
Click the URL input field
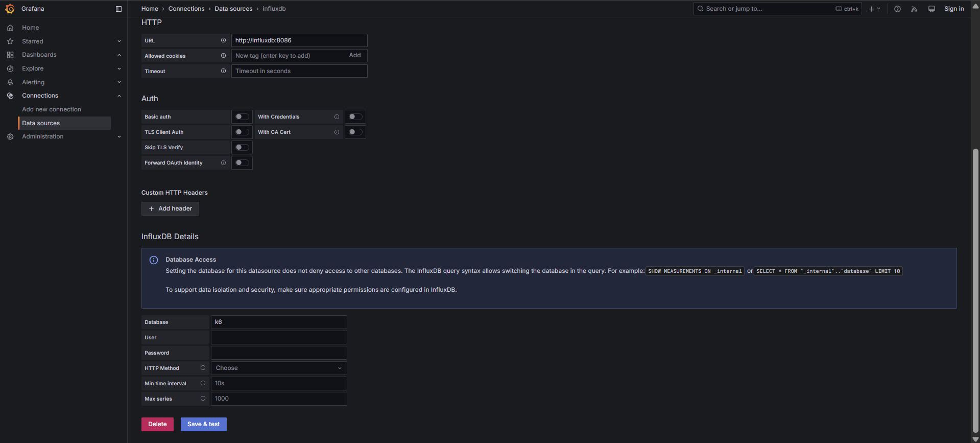point(299,40)
